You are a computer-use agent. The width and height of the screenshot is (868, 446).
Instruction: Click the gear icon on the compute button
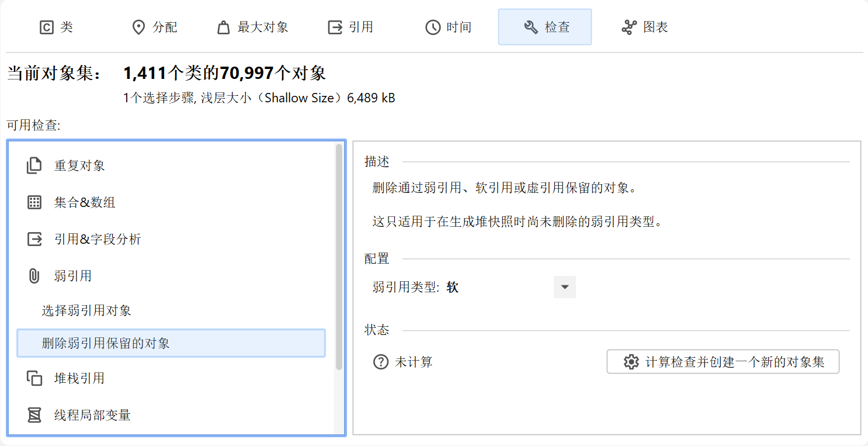click(631, 362)
